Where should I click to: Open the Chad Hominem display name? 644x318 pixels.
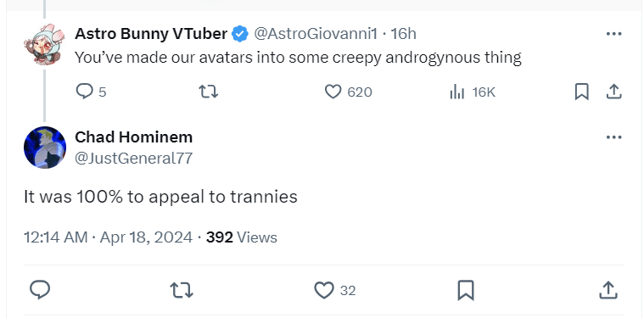(133, 137)
